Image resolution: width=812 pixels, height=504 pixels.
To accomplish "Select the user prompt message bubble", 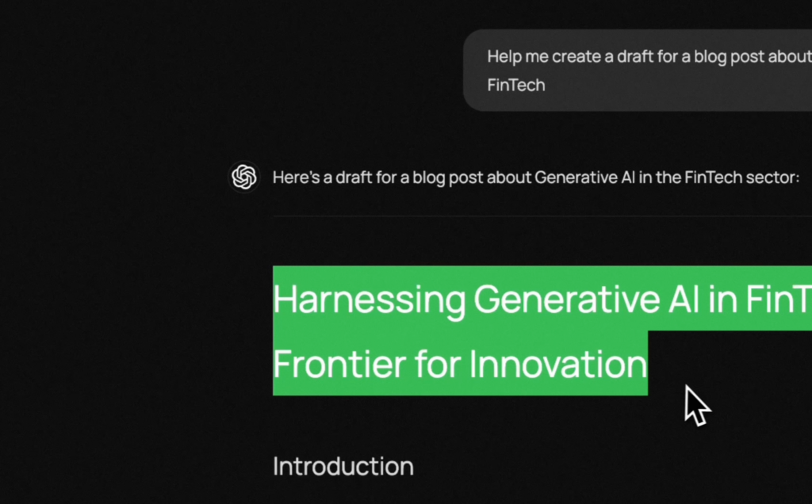I will pos(638,71).
